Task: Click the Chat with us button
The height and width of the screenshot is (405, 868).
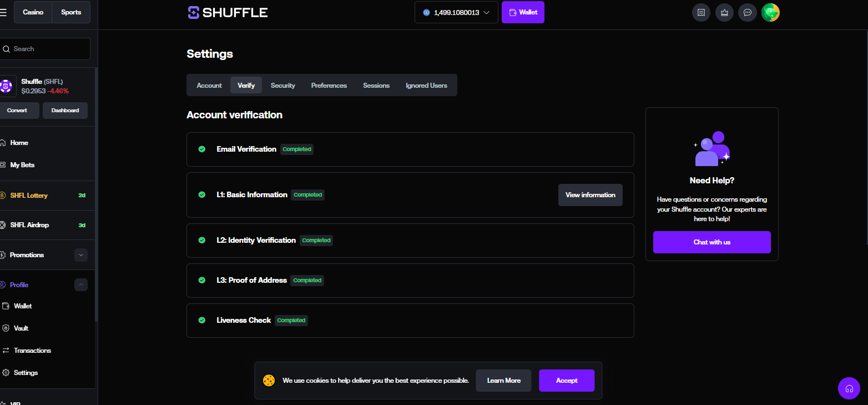Action: (x=712, y=242)
